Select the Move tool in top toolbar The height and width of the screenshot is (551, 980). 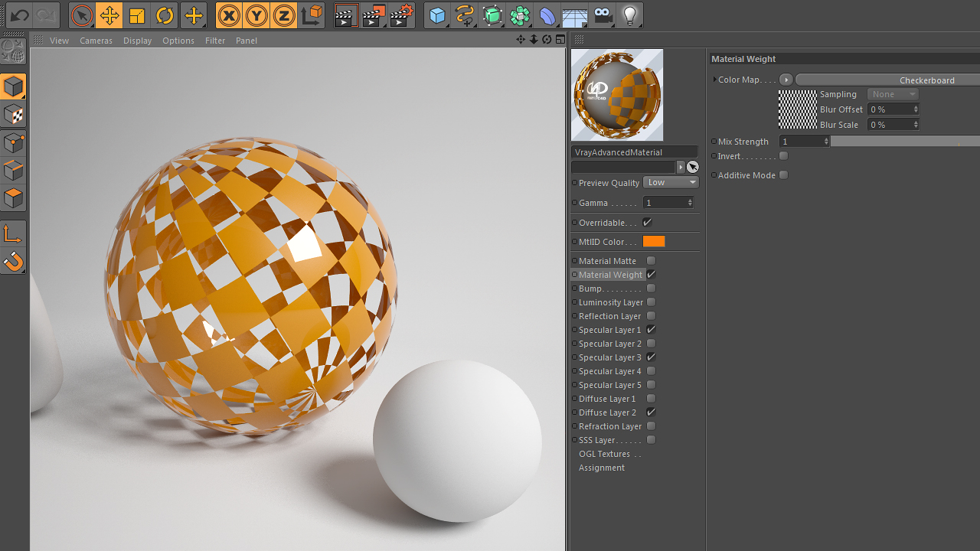point(109,15)
